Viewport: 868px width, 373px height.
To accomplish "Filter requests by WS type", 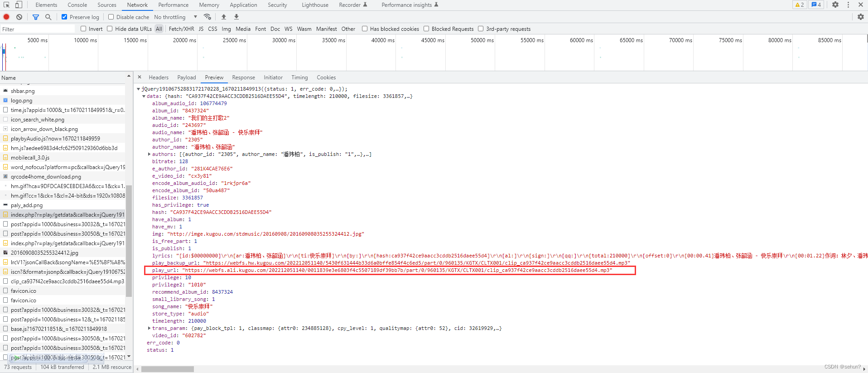I will point(289,29).
